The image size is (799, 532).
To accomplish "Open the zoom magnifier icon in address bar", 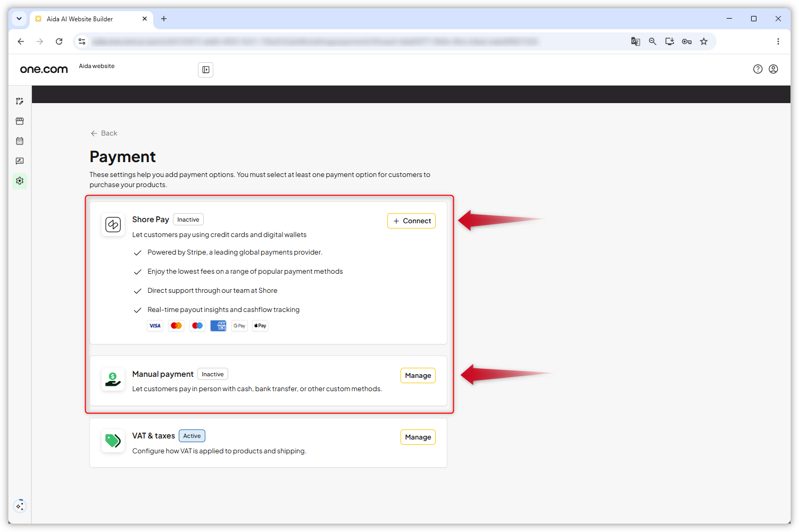I will pos(653,41).
